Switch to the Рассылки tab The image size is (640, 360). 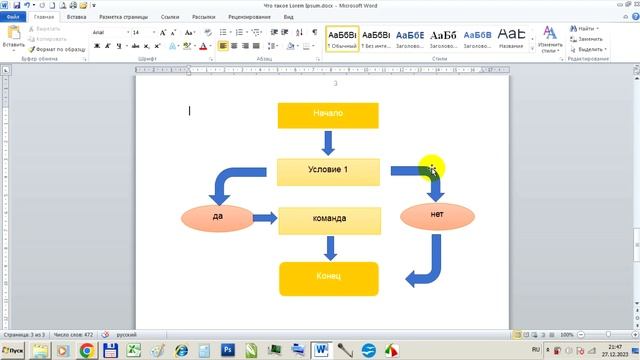point(204,17)
